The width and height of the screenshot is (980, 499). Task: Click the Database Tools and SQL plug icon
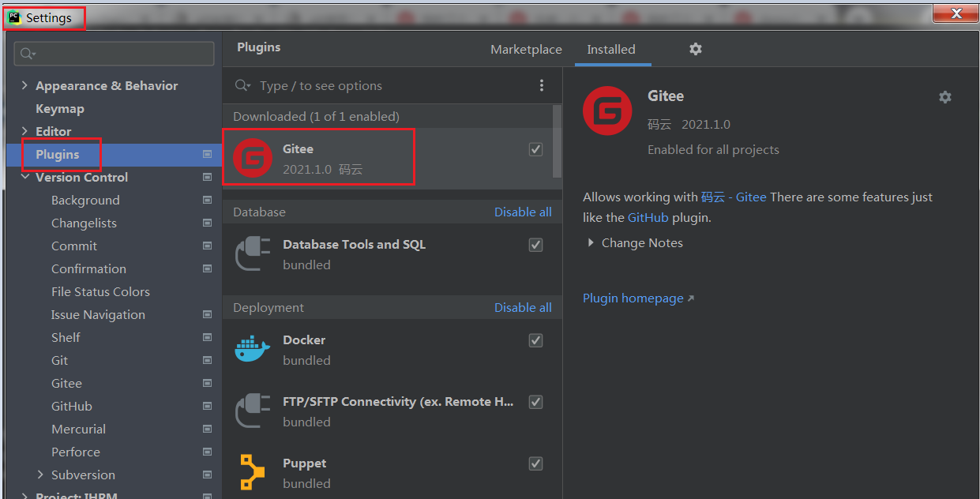[253, 254]
